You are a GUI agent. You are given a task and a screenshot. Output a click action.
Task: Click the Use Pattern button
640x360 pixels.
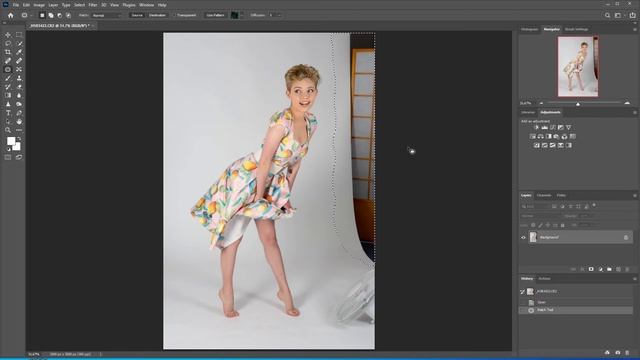(x=215, y=15)
